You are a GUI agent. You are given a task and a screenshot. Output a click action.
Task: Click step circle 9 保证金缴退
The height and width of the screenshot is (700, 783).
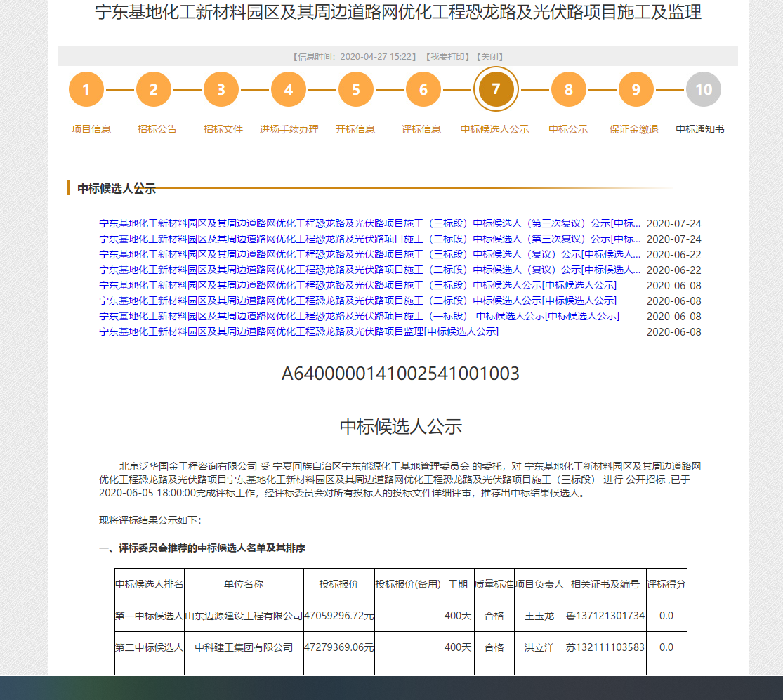pyautogui.click(x=636, y=89)
